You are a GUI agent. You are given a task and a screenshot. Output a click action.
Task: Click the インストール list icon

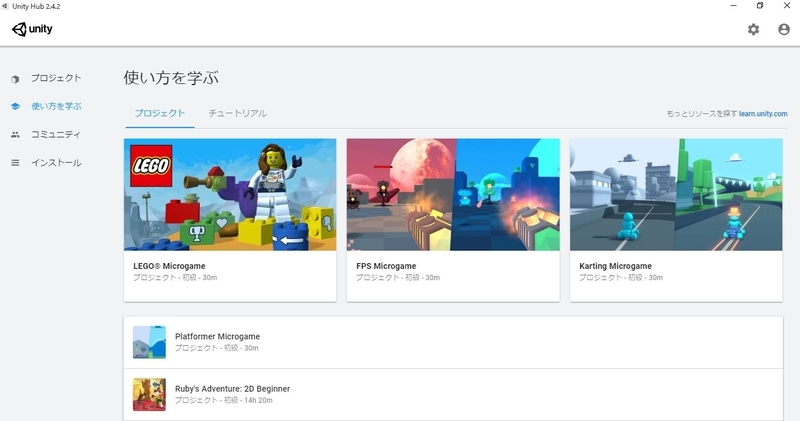pos(15,163)
